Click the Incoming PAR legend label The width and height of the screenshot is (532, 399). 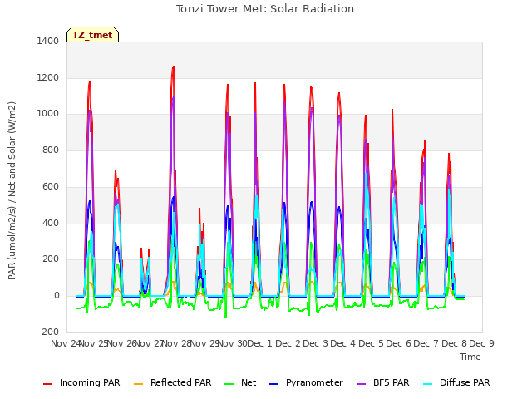click(x=90, y=382)
